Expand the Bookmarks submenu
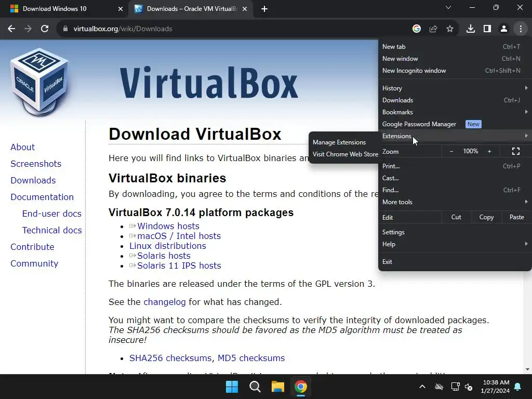 455,112
